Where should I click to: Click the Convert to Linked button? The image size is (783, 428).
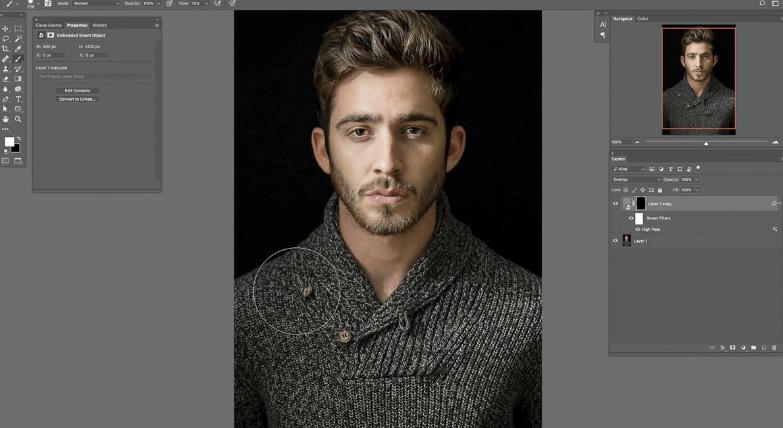(77, 99)
